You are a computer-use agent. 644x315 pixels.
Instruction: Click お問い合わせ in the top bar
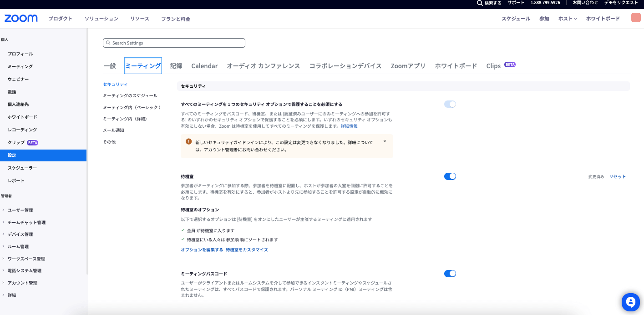[x=585, y=3]
